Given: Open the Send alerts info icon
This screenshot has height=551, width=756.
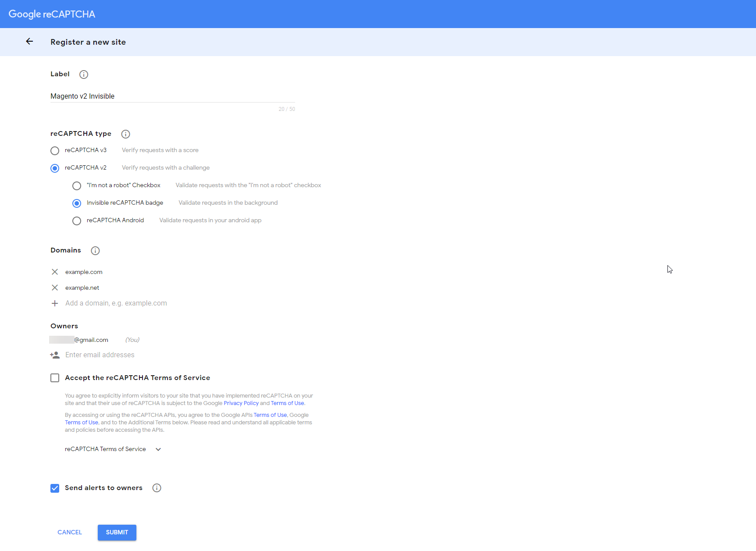Looking at the screenshot, I should (x=157, y=488).
